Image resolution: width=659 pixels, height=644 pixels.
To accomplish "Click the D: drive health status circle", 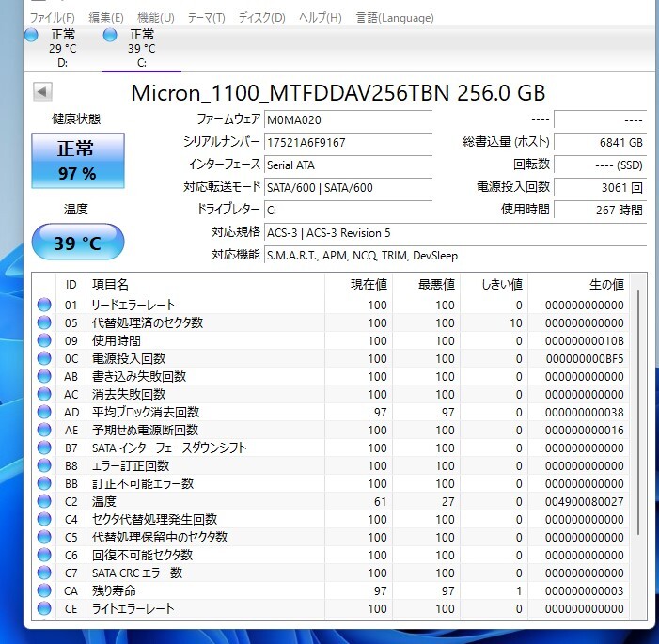I will pyautogui.click(x=32, y=35).
